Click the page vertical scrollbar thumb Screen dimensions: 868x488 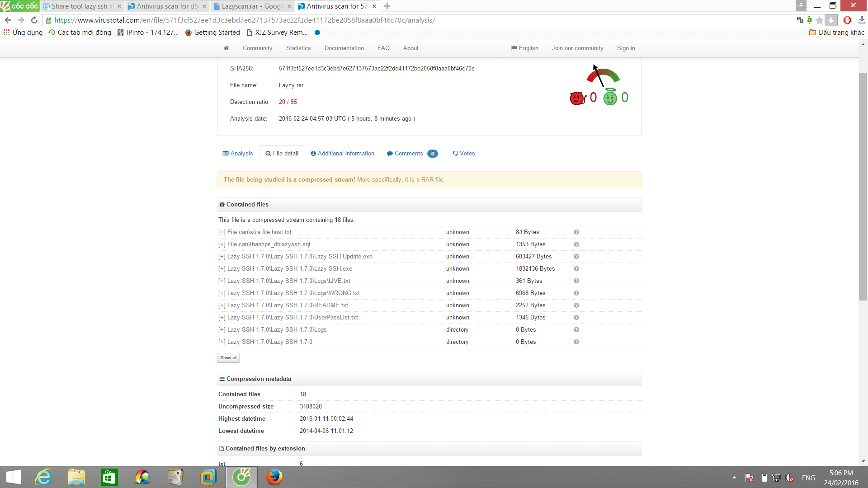click(863, 185)
